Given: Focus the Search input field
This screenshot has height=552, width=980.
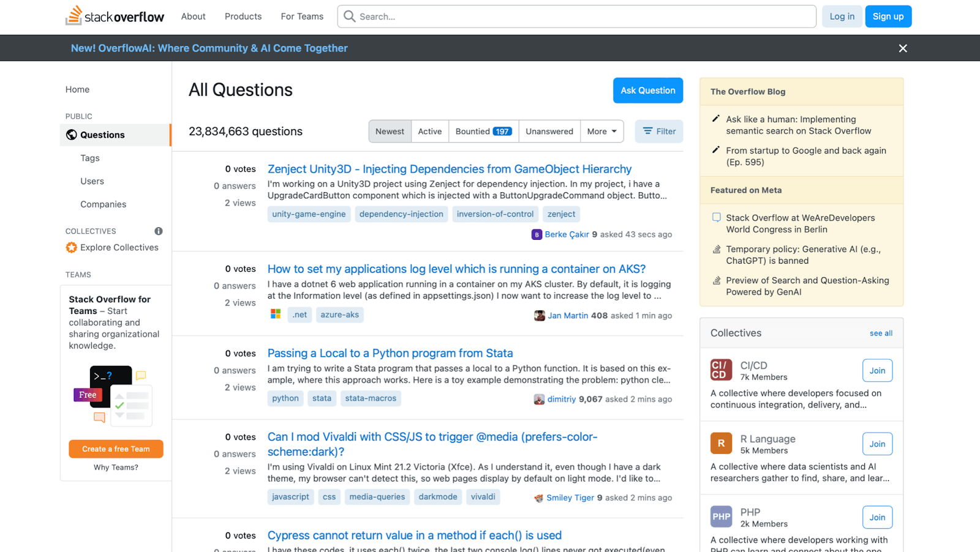Looking at the screenshot, I should [x=576, y=17].
